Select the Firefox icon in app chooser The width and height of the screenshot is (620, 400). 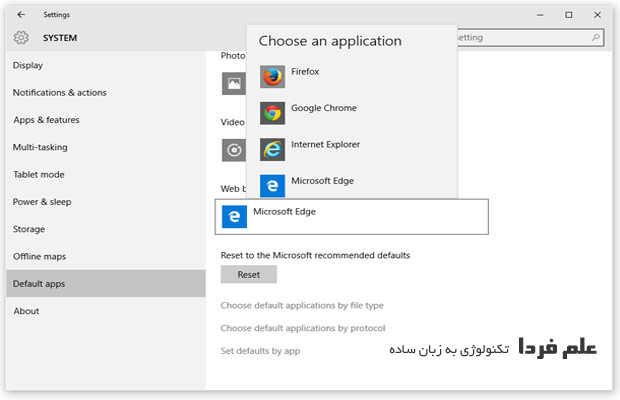click(272, 77)
